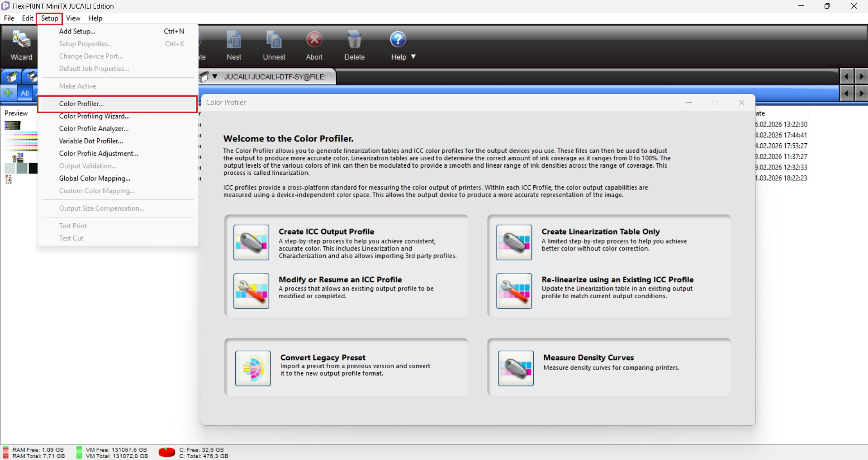
Task: Select the dark color chart preview thumbnail
Action: tap(13, 125)
